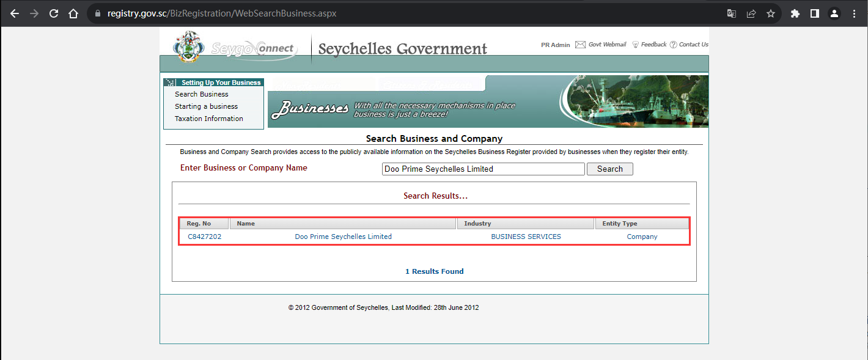Click the translate page icon
This screenshot has width=868, height=360.
(731, 13)
